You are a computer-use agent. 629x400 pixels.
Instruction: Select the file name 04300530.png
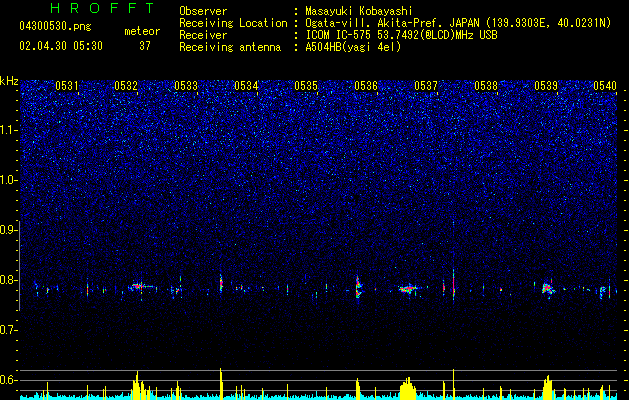pyautogui.click(x=55, y=27)
